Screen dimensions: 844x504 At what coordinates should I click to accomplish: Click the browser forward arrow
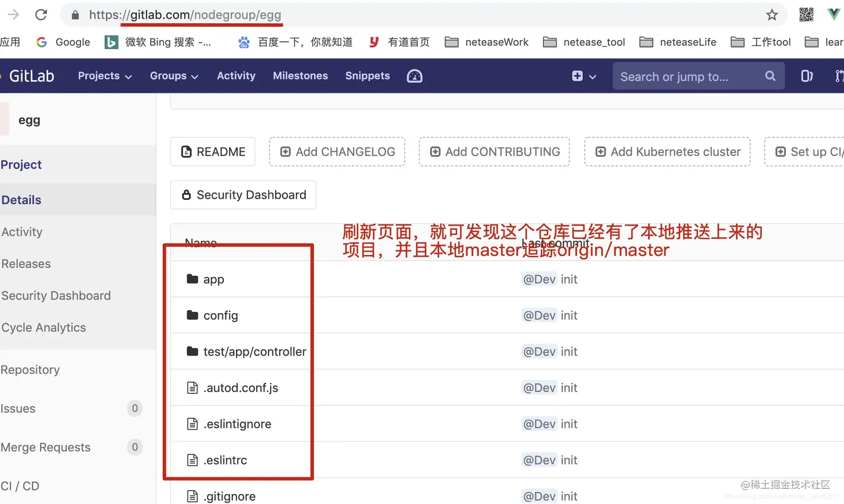[x=13, y=15]
